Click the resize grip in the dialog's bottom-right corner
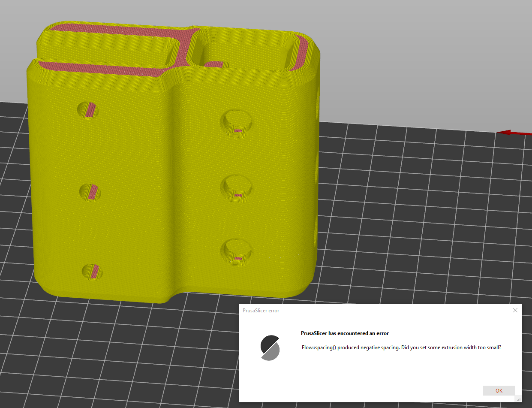 (518, 399)
